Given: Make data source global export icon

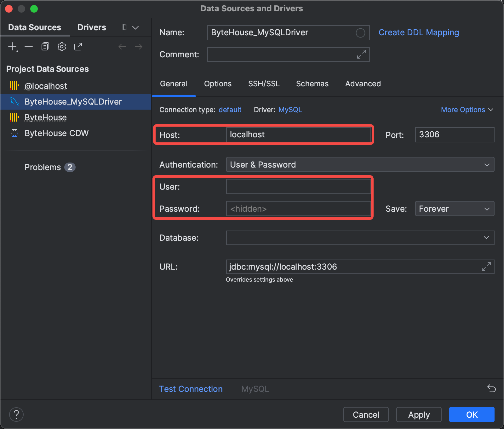Looking at the screenshot, I should point(78,47).
